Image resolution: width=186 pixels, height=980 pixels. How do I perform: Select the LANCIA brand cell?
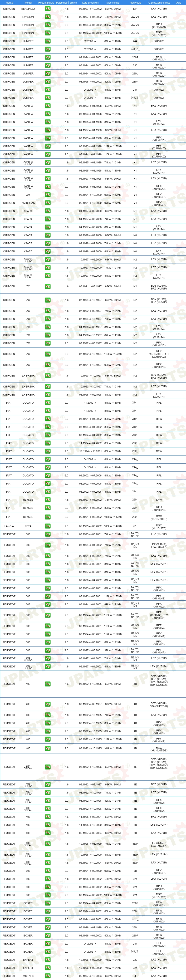(9, 526)
